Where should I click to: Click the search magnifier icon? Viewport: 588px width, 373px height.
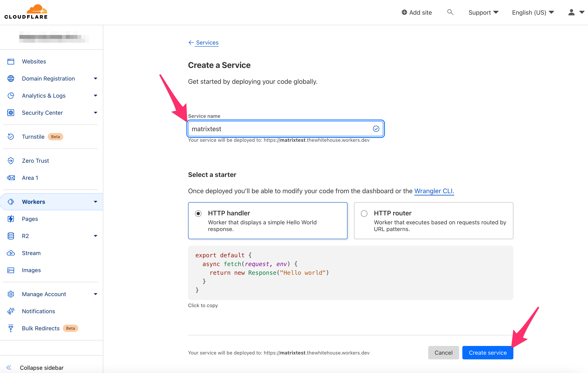tap(450, 12)
